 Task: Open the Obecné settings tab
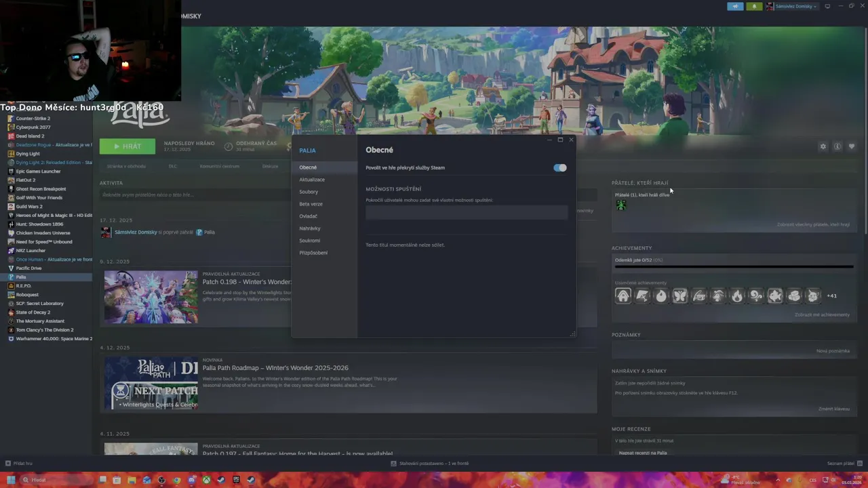324,167
